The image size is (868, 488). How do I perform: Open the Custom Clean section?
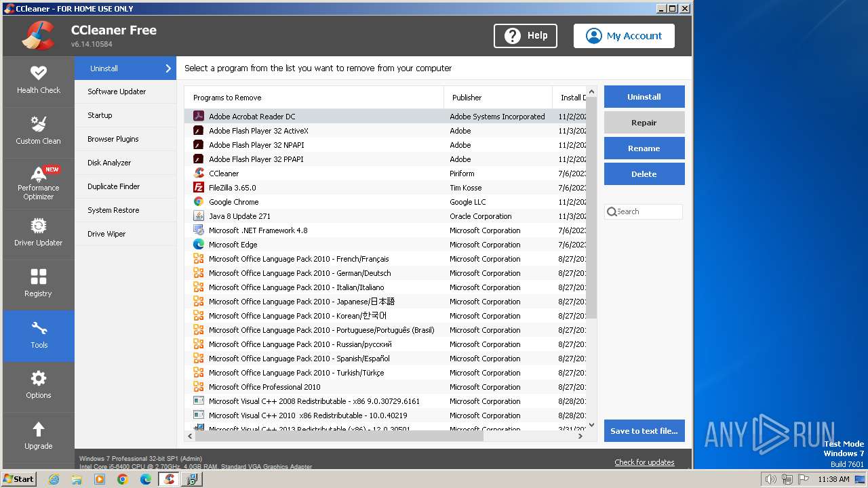pyautogui.click(x=39, y=132)
